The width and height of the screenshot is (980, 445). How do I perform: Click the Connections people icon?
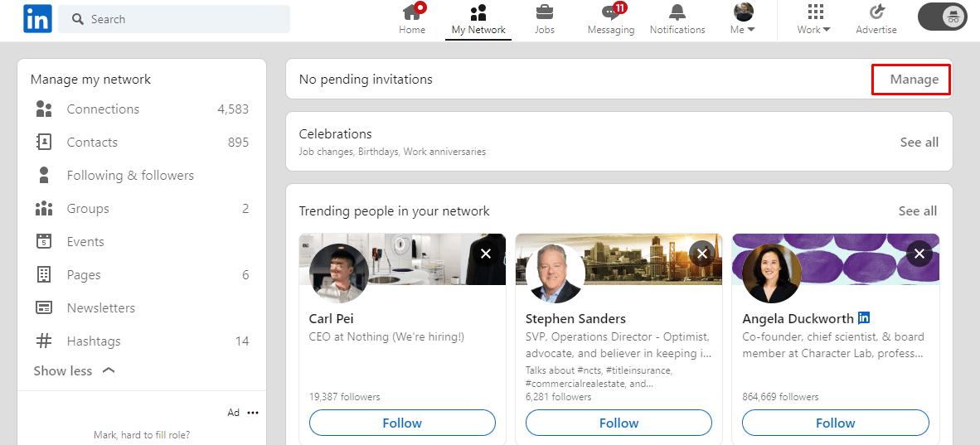coord(44,109)
